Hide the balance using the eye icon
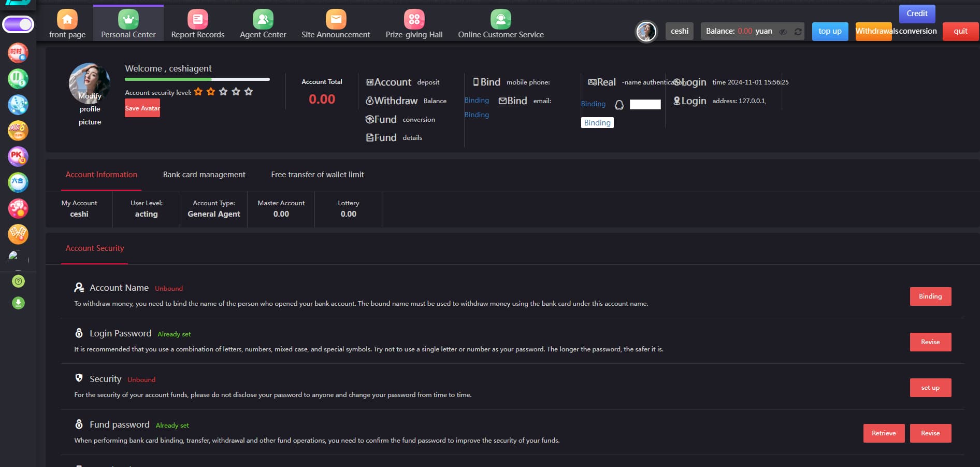 pyautogui.click(x=783, y=32)
